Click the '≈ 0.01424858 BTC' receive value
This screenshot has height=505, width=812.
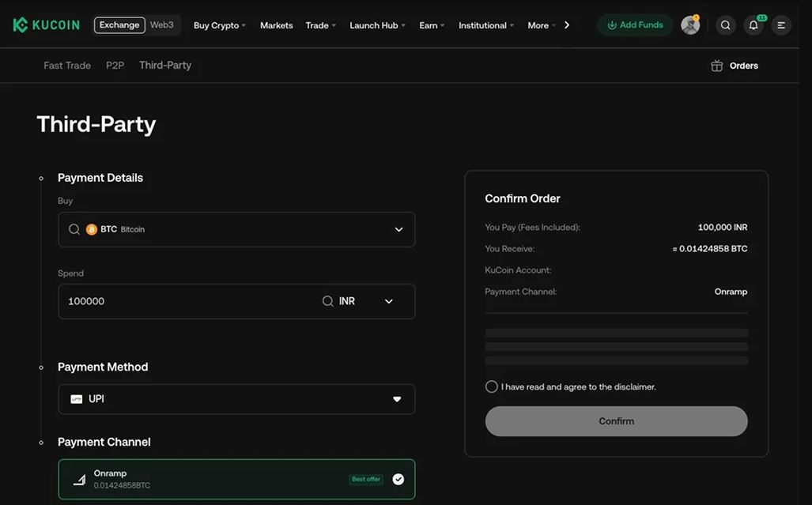point(710,248)
